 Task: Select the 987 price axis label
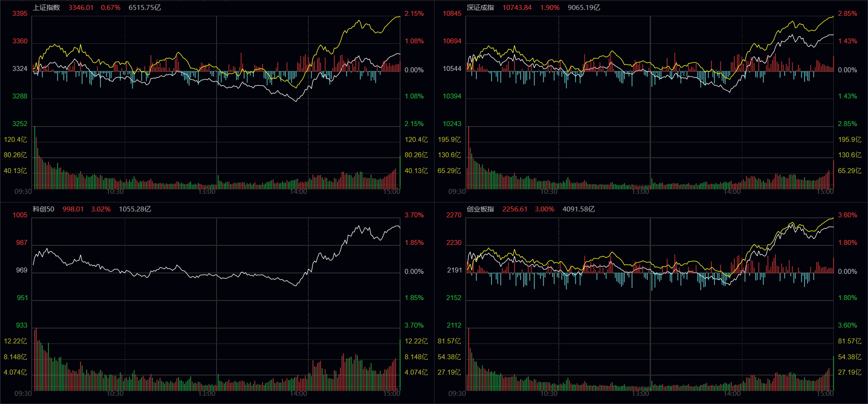click(22, 243)
